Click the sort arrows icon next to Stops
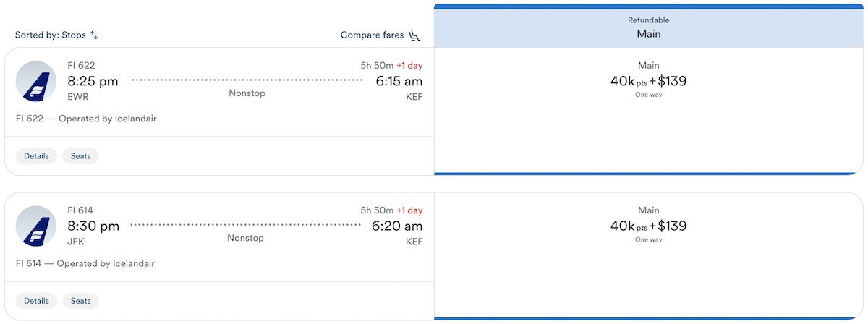This screenshot has height=324, width=868. pos(94,35)
